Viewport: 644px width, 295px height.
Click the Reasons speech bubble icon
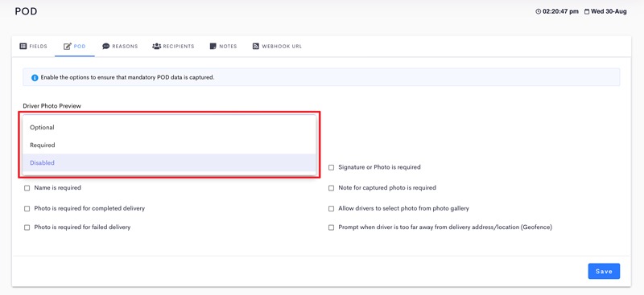(106, 47)
